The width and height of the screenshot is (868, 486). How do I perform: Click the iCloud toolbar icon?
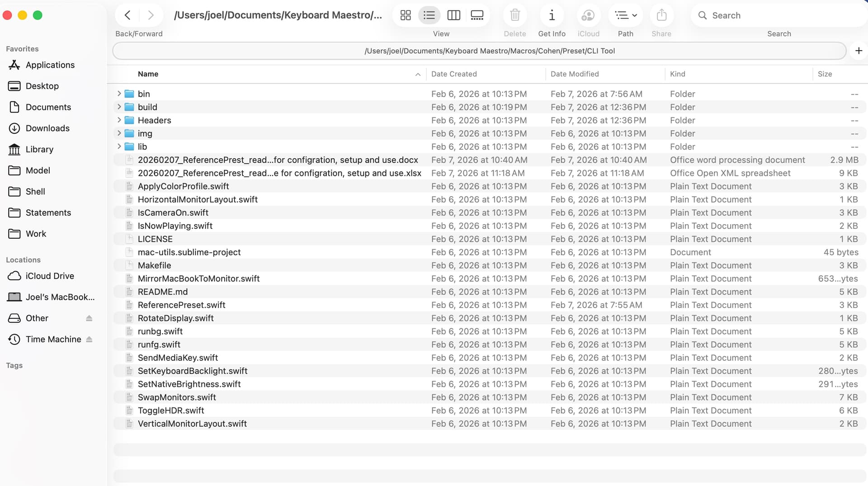[588, 15]
